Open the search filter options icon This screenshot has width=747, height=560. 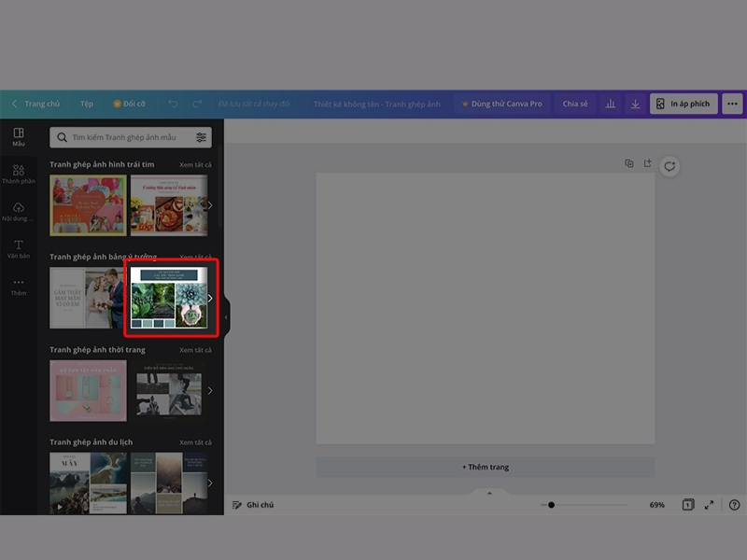coord(201,137)
